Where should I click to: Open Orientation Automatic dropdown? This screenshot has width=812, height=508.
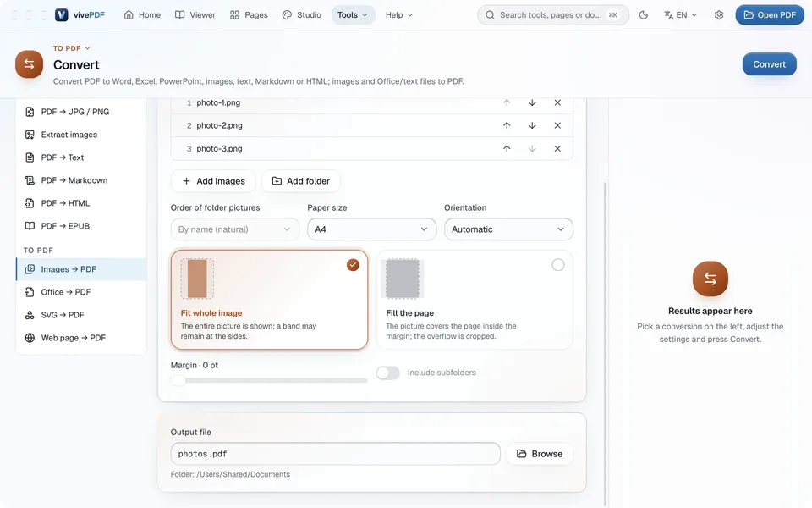tap(508, 229)
